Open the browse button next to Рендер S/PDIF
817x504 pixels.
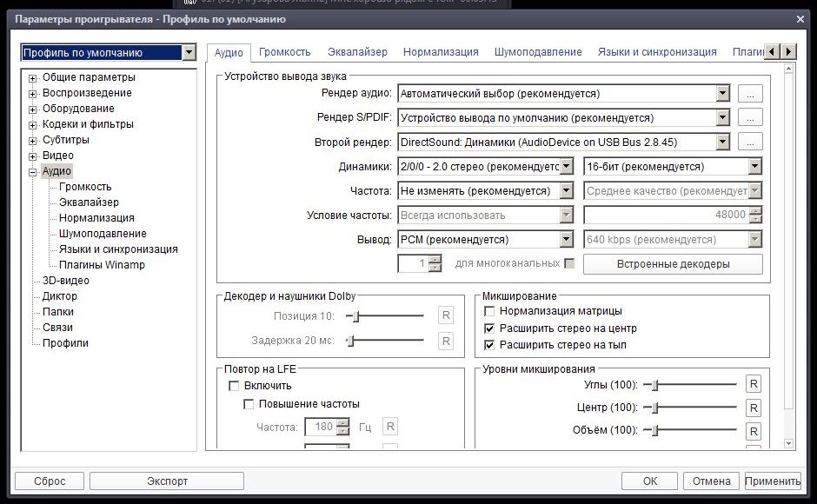[750, 118]
